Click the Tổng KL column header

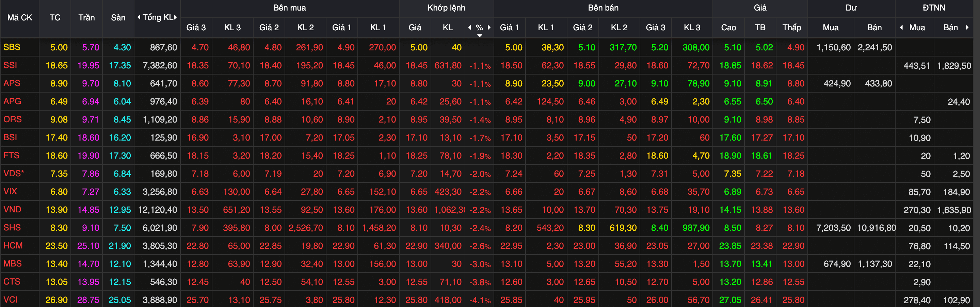[158, 17]
